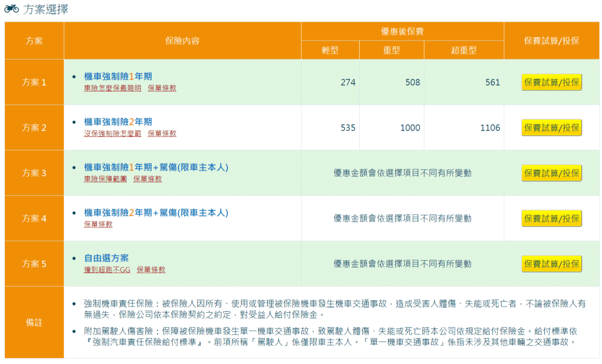Click the motorcycle icon beside 方案選擇

pos(12,9)
